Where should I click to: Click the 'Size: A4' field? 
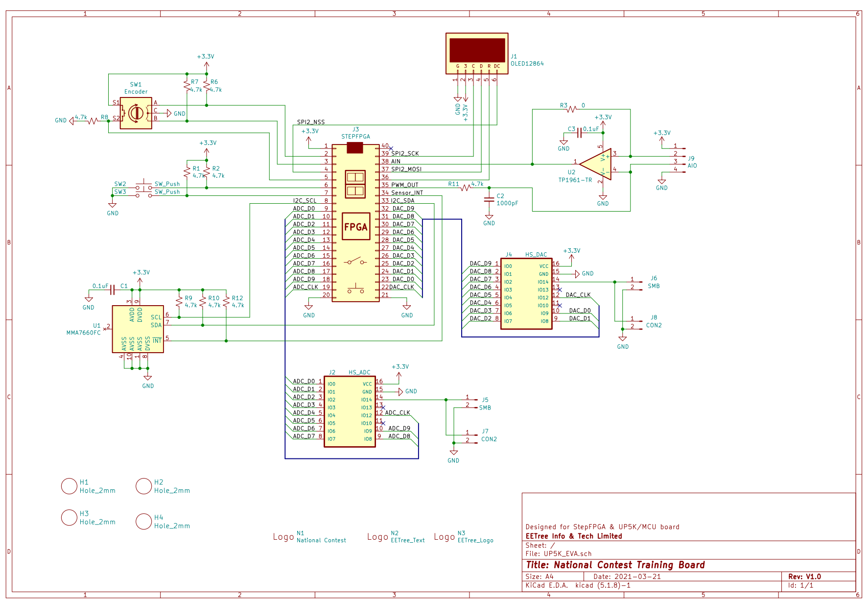coord(540,577)
